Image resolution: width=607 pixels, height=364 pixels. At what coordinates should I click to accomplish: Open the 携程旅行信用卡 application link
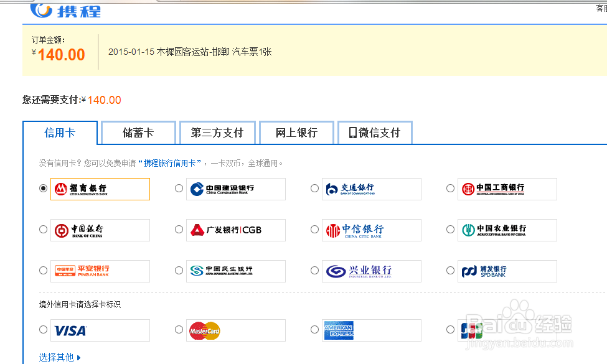click(x=169, y=163)
